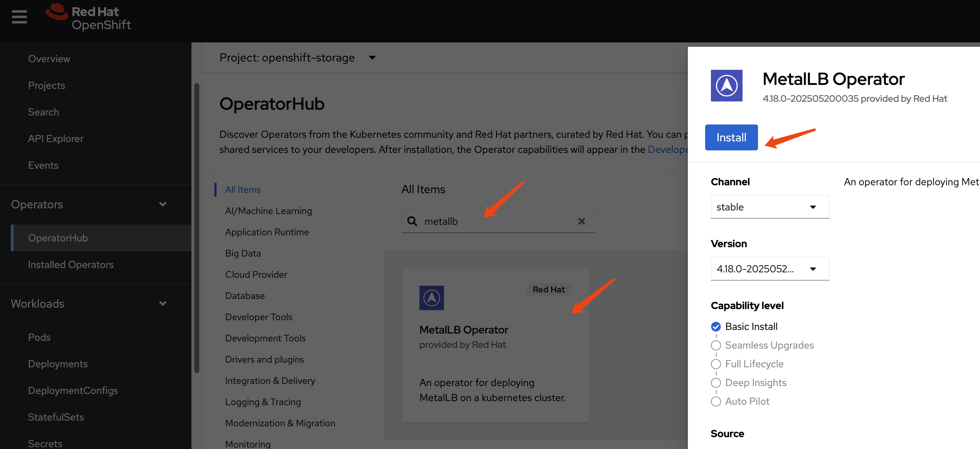
Task: Open the Developer link in description
Action: click(x=667, y=150)
